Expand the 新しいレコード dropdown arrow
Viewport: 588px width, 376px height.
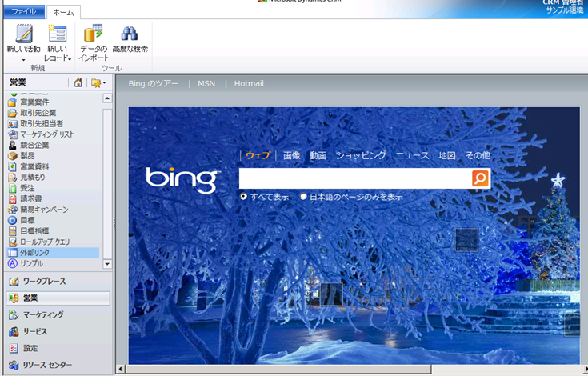click(70, 59)
